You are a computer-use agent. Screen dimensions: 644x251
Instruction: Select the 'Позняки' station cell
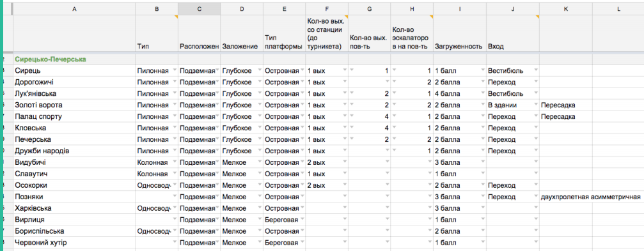pyautogui.click(x=74, y=197)
